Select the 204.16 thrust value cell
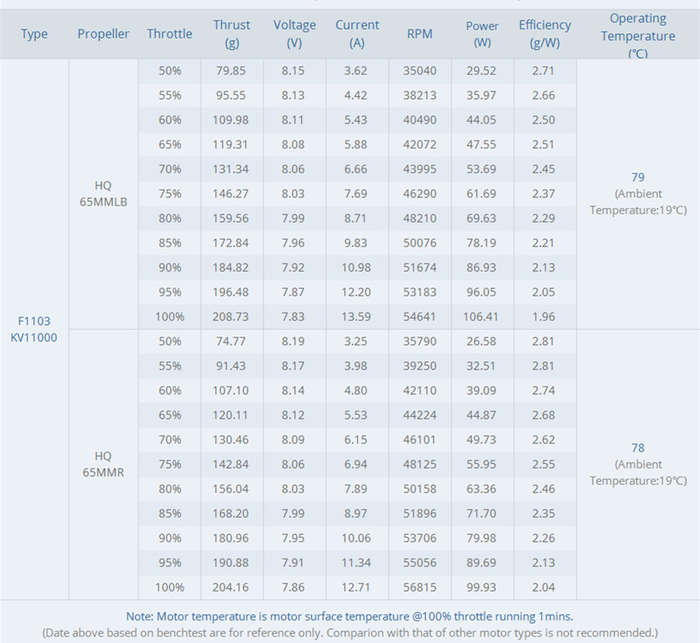 coord(230,587)
